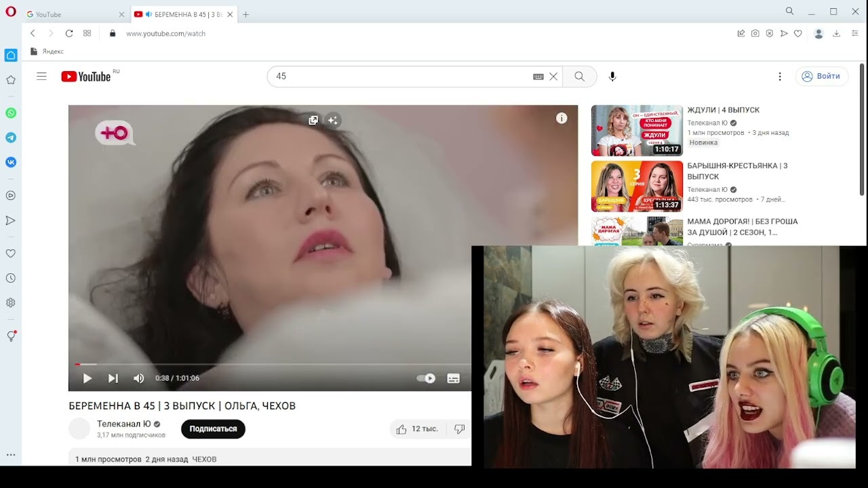Click the voice search microphone icon
Image resolution: width=868 pixels, height=488 pixels.
pos(612,77)
